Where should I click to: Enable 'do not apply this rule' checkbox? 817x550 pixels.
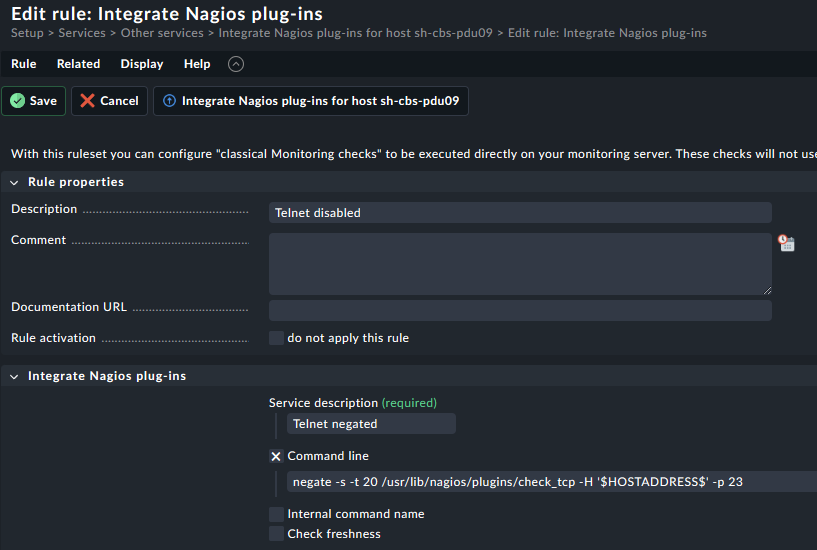276,338
